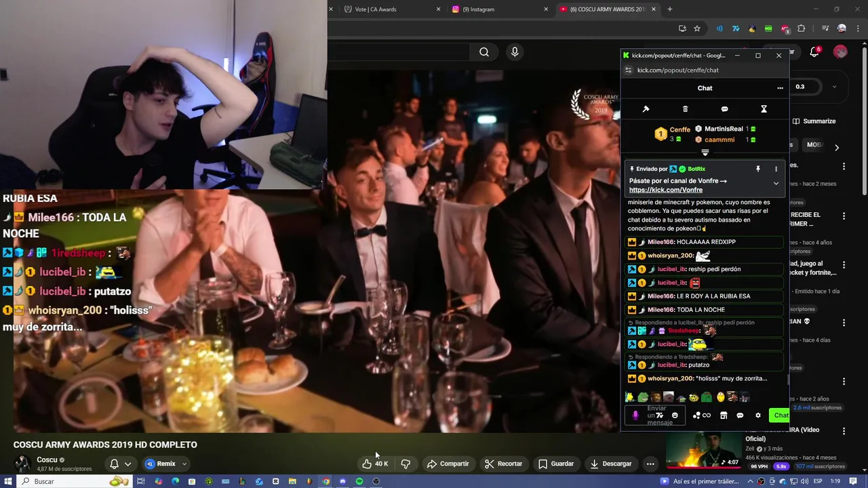This screenshot has width=868, height=488.
Task: Bookmark this page with the star icon
Action: [697, 28]
